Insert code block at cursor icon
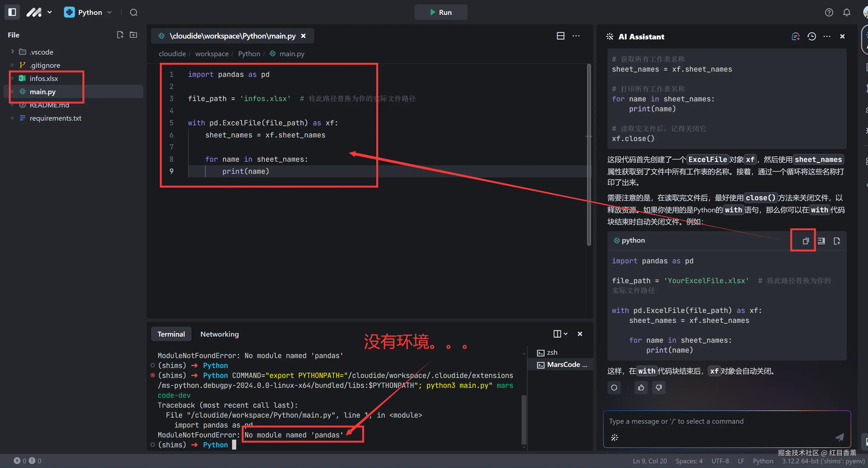Viewport: 868px width, 468px height. click(x=821, y=241)
